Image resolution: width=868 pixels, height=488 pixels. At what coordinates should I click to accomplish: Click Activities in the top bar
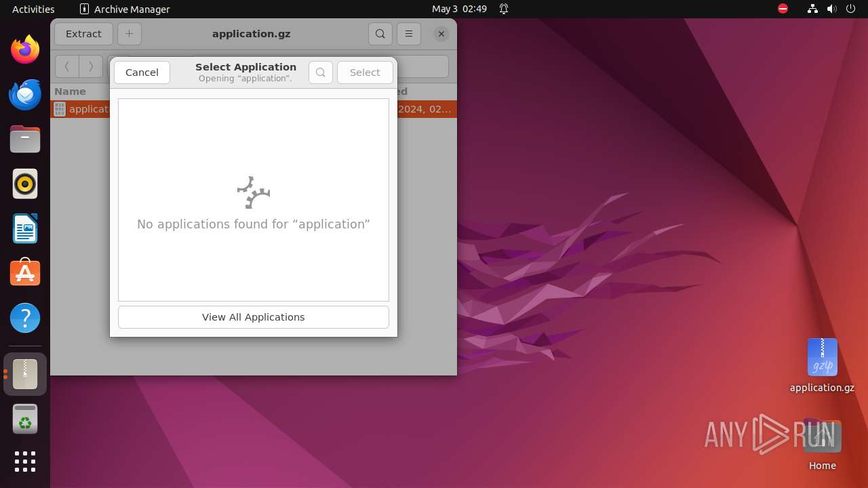tap(33, 9)
